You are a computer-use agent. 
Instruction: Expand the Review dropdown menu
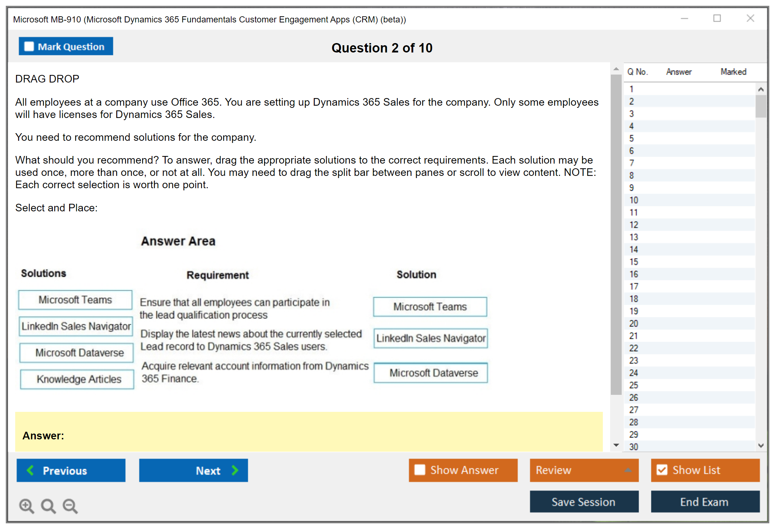pyautogui.click(x=628, y=470)
